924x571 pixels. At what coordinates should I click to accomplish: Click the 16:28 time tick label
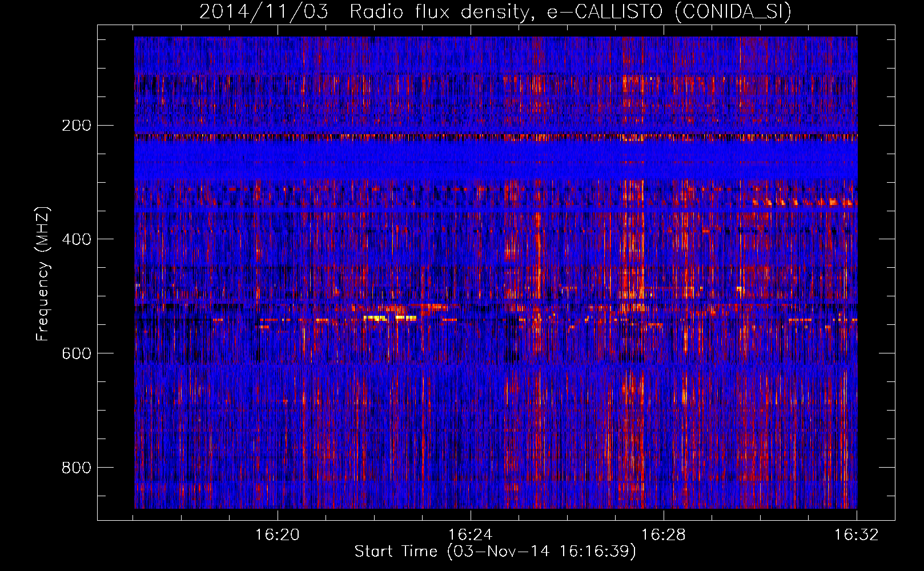(x=664, y=535)
